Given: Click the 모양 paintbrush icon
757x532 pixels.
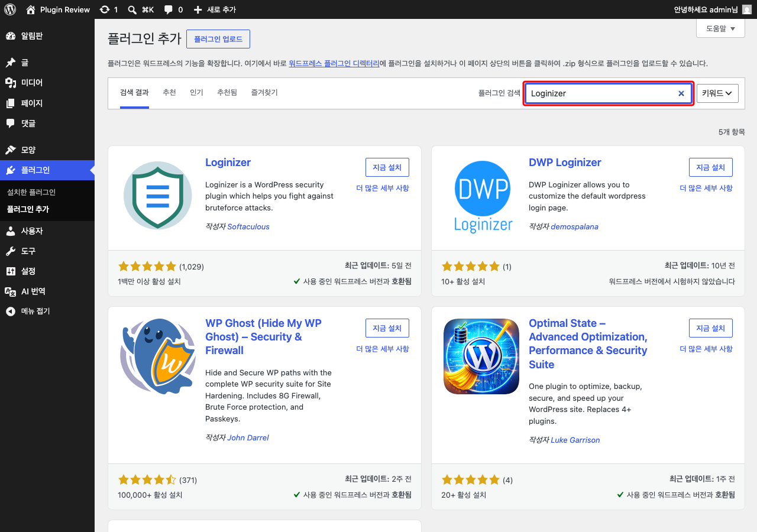Looking at the screenshot, I should [11, 150].
